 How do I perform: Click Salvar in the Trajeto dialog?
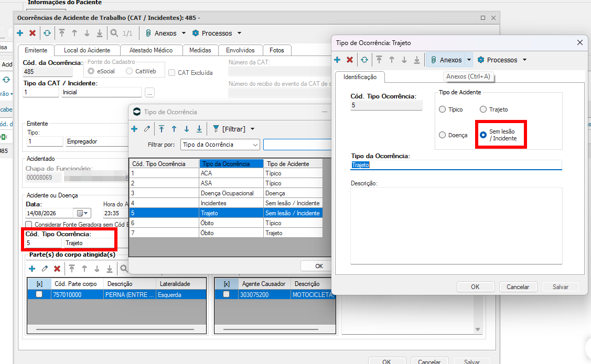pos(561,287)
